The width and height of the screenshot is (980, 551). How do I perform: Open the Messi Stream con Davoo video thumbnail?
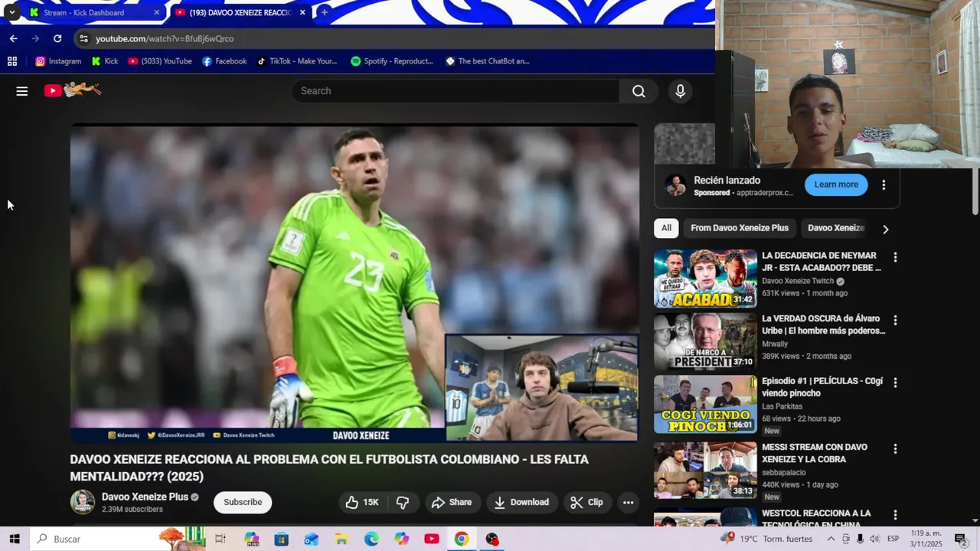(x=705, y=471)
